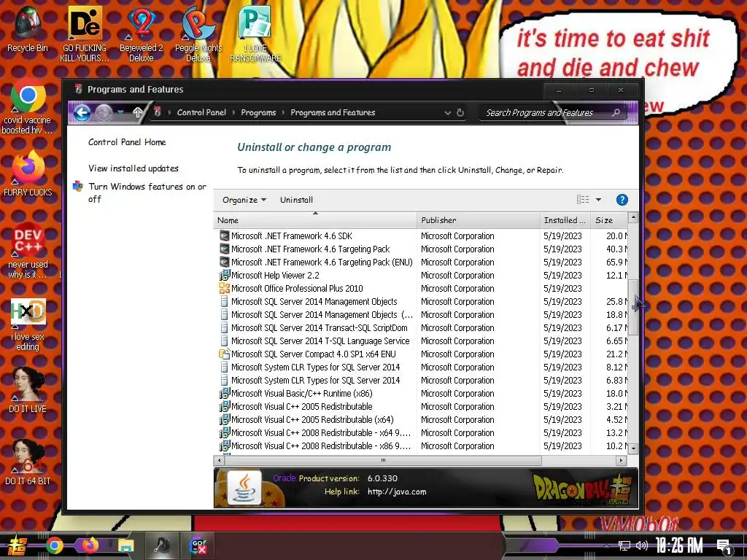Click the Uninstall toolbar button
This screenshot has height=560, width=747.
pyautogui.click(x=296, y=200)
